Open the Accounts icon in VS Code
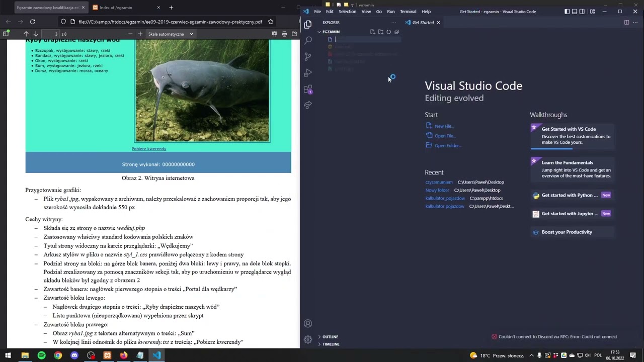The height and width of the screenshot is (362, 644). (308, 323)
